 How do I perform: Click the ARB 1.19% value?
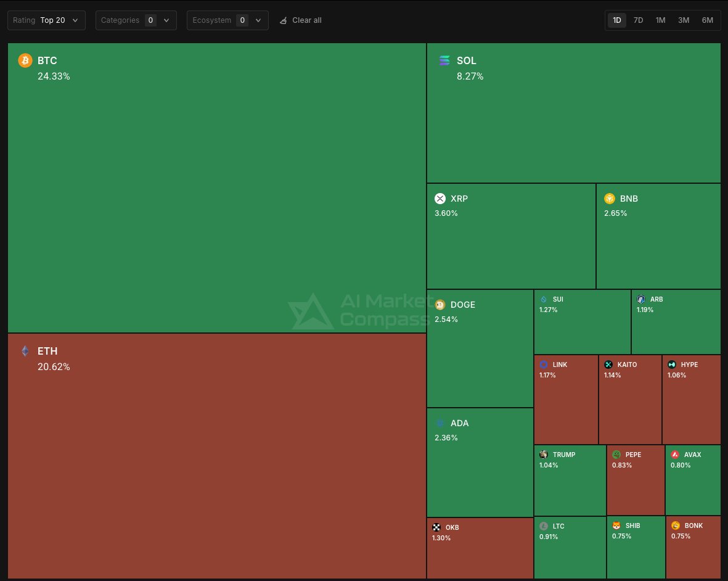[645, 310]
